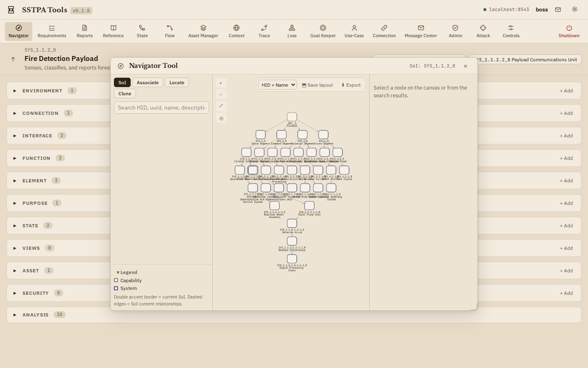
Task: Open the Trace tool
Action: [264, 31]
